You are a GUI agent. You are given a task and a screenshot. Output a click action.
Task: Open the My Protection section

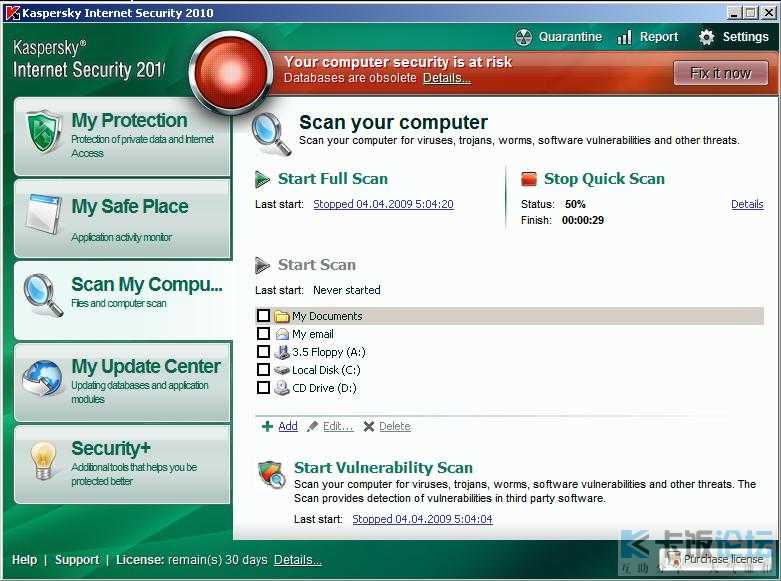coord(123,137)
